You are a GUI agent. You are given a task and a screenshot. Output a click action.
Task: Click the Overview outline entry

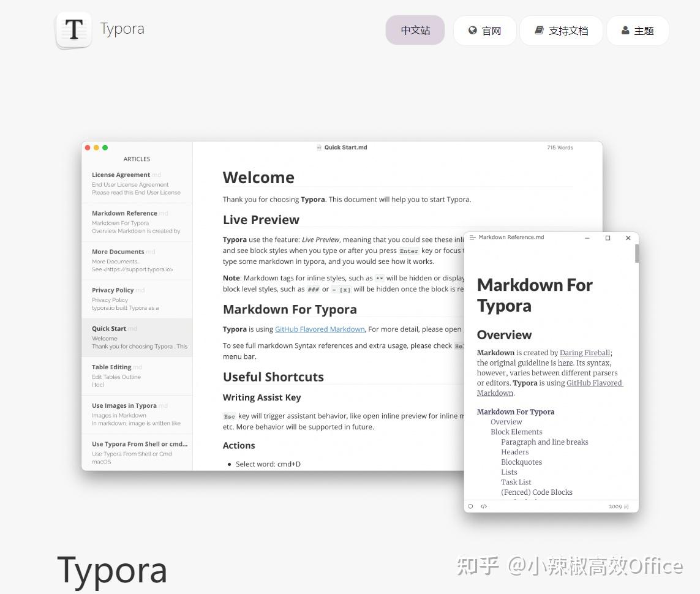point(506,421)
